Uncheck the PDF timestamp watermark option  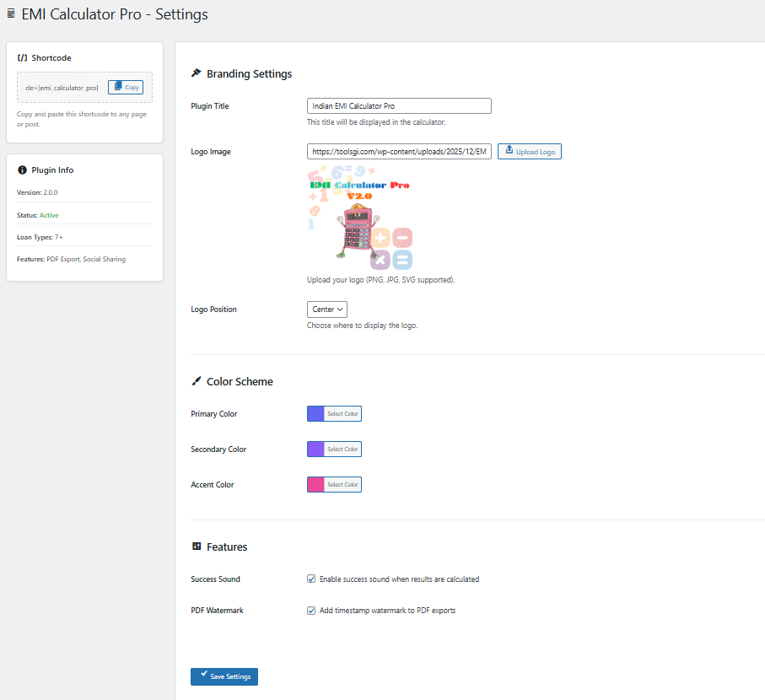pyautogui.click(x=311, y=611)
